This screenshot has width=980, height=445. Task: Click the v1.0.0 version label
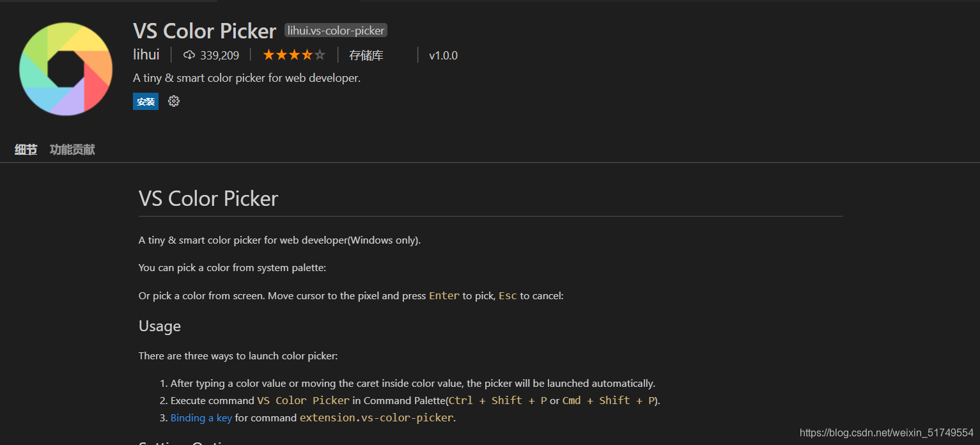pos(443,55)
